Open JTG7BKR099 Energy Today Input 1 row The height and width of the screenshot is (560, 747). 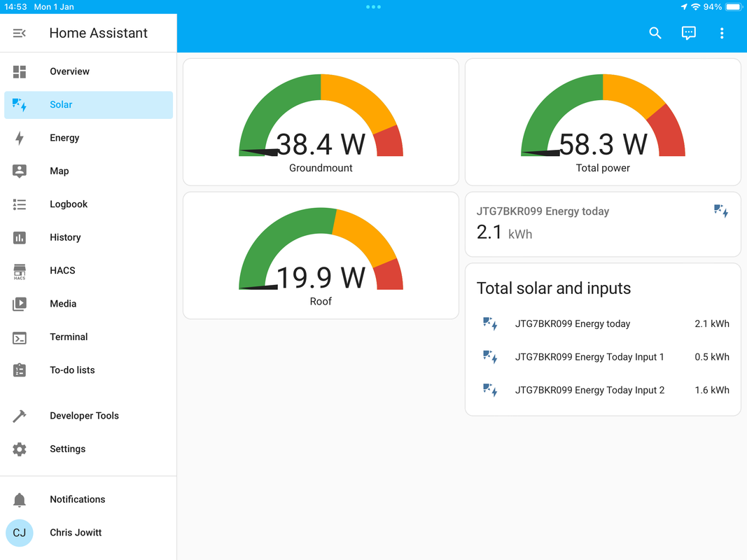coord(603,357)
